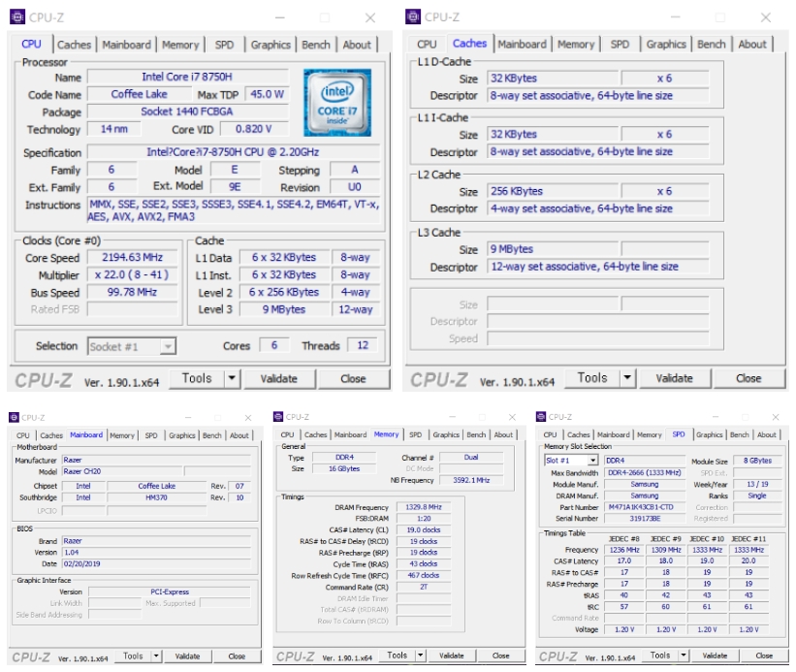Open Memory tab in Mainboard window
796x672 pixels.
[x=122, y=435]
